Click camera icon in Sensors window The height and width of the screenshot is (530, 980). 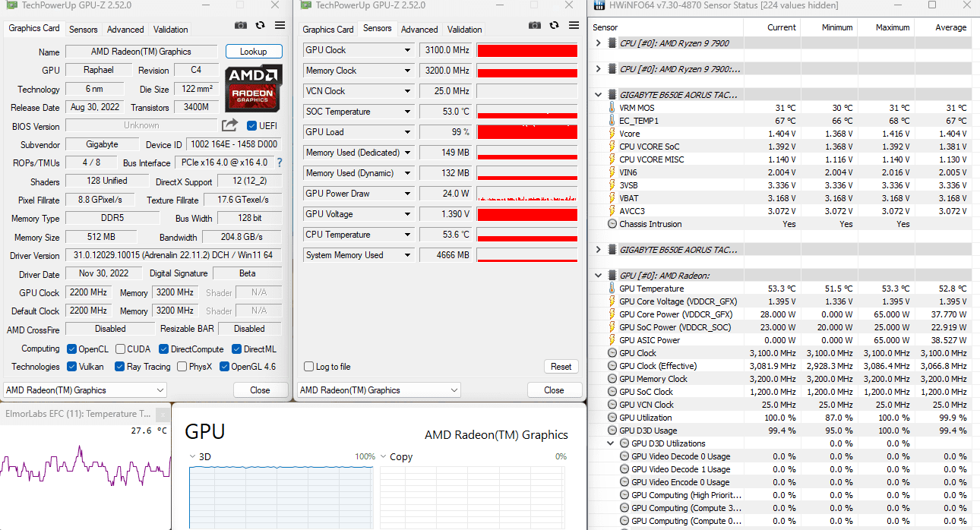535,25
